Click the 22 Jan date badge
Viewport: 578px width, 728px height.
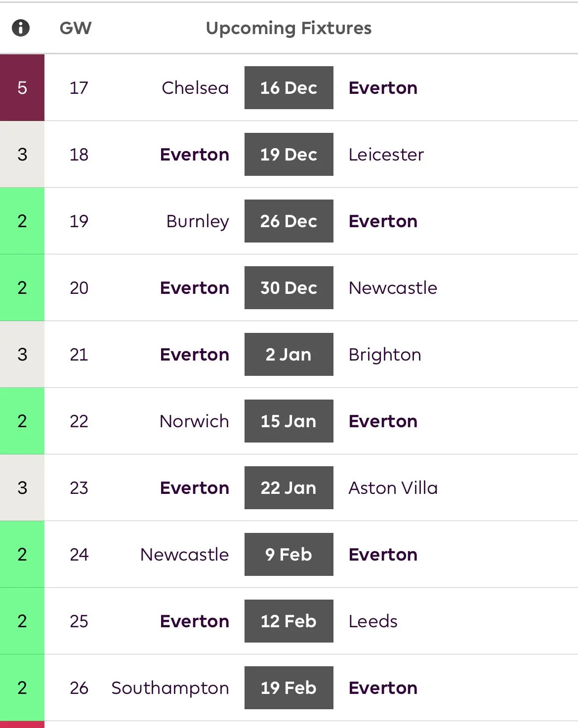[x=289, y=488]
